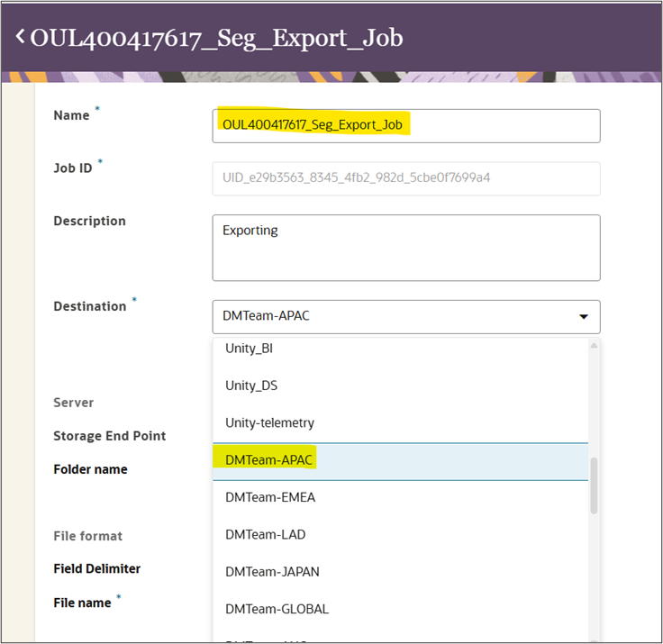Choose DMTeam-GLOBAL destination

tap(277, 608)
